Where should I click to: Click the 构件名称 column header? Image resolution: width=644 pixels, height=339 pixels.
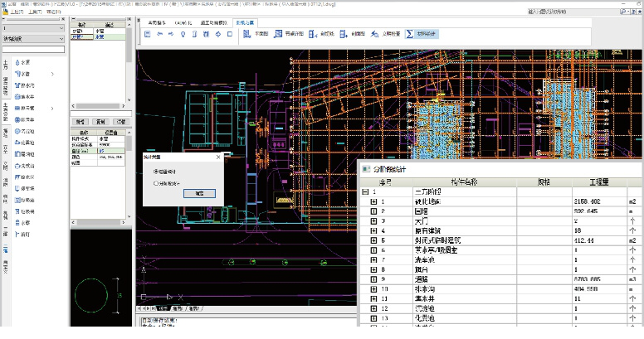click(464, 182)
